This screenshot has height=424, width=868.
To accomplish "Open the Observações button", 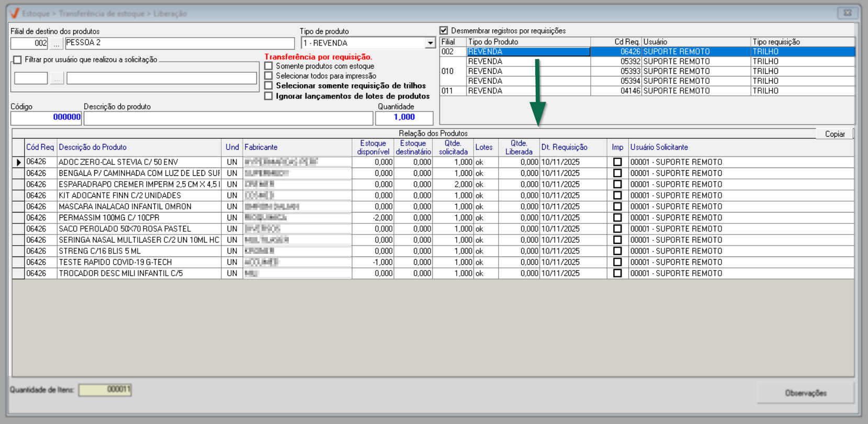I will [805, 393].
